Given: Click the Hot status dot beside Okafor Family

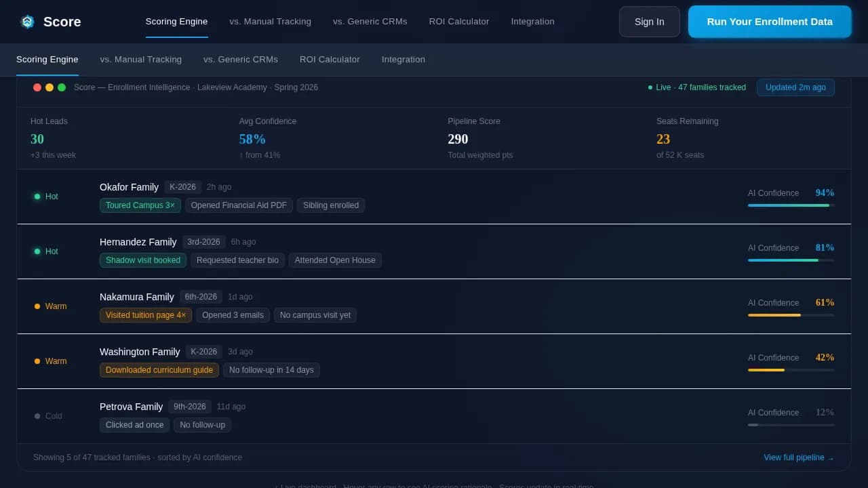Looking at the screenshot, I should click(38, 197).
